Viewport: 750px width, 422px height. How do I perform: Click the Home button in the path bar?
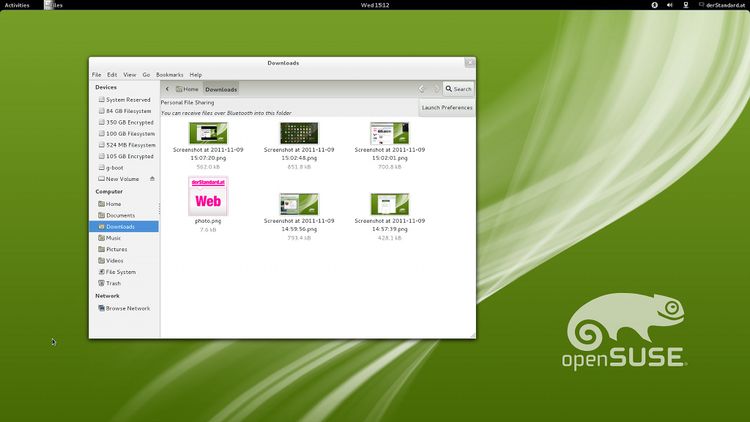coord(187,89)
